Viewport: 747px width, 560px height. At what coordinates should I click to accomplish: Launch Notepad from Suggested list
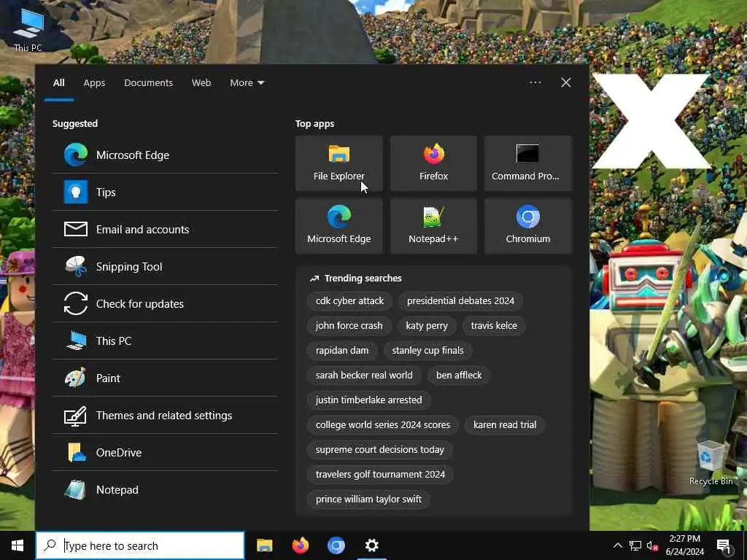[x=166, y=489]
